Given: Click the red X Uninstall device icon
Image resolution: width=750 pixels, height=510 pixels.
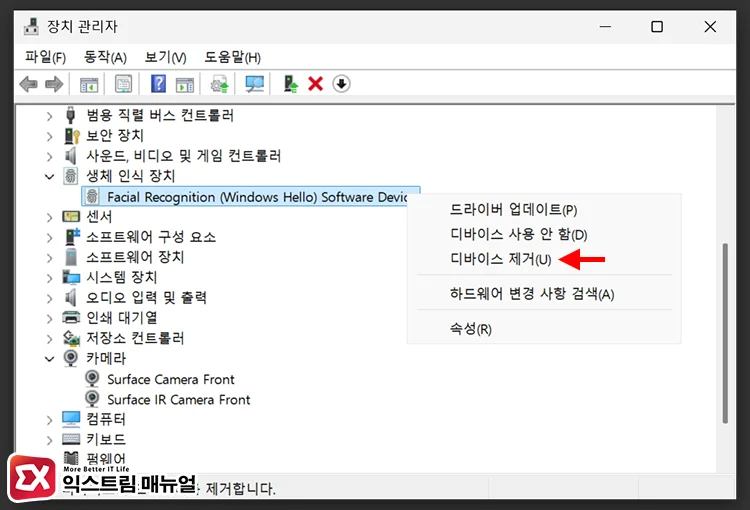Looking at the screenshot, I should 316,84.
